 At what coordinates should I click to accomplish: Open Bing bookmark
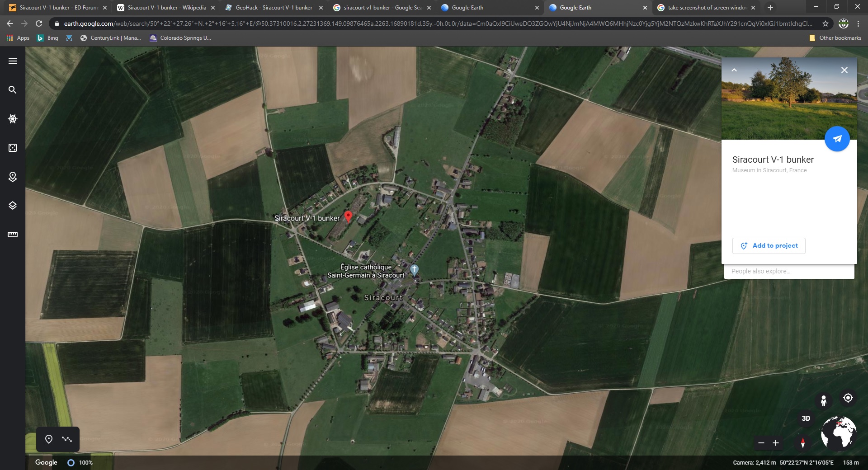(x=47, y=38)
